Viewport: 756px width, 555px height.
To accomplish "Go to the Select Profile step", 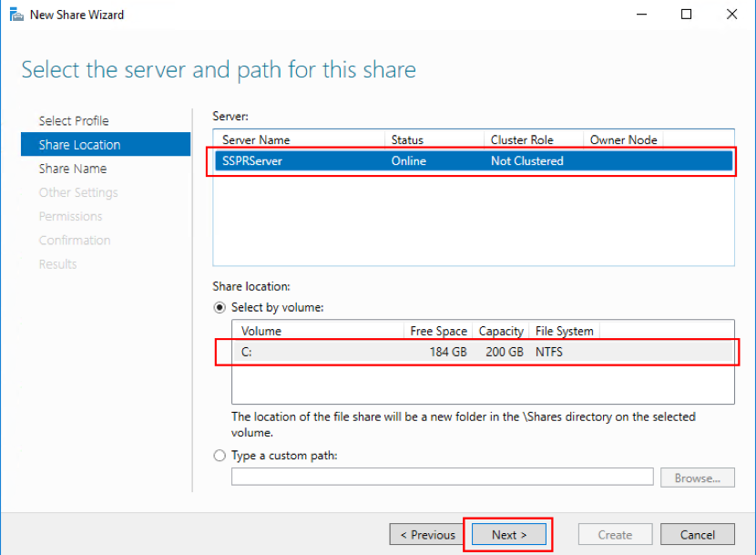I will (x=74, y=120).
